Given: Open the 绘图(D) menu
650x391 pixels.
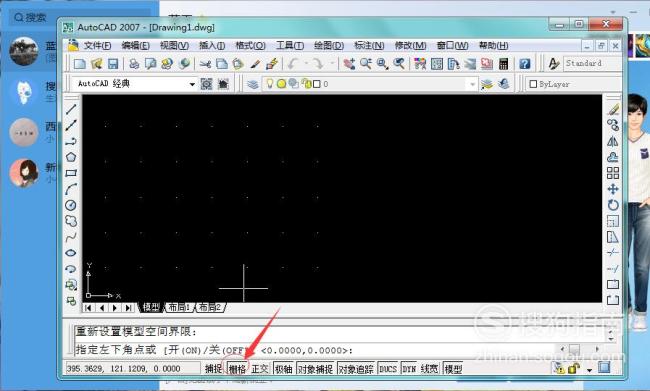Looking at the screenshot, I should tap(329, 46).
